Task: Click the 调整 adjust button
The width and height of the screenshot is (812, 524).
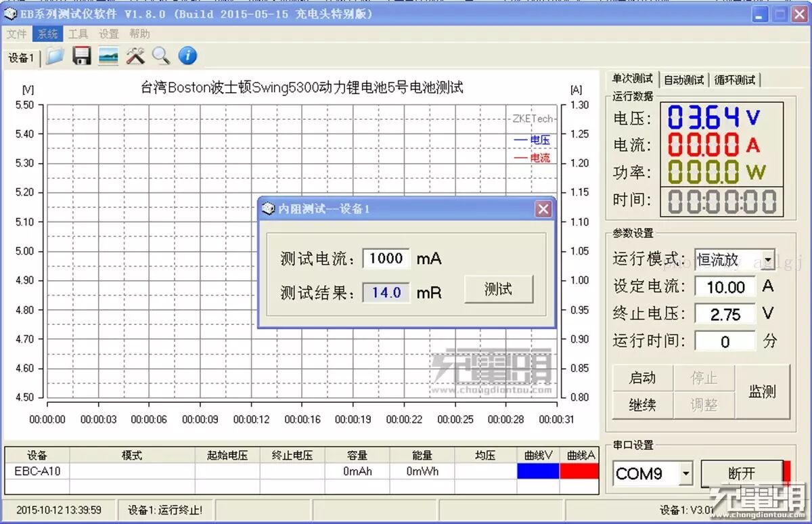Action: point(704,405)
